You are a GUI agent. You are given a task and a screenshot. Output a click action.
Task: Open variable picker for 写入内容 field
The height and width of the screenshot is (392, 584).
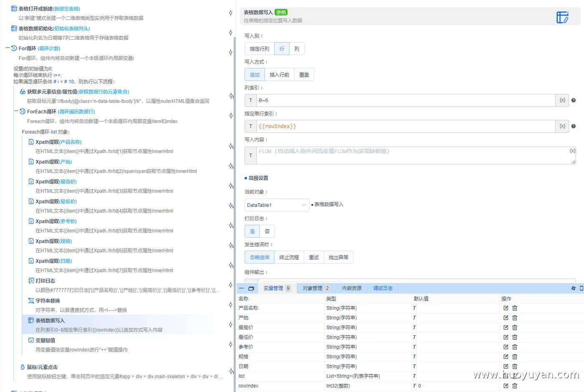click(572, 151)
